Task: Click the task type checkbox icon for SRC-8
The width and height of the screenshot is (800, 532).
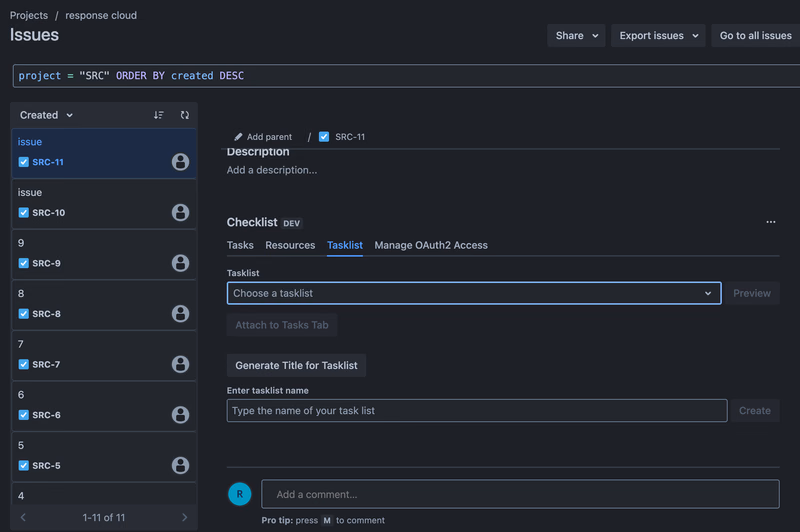Action: pos(23,313)
